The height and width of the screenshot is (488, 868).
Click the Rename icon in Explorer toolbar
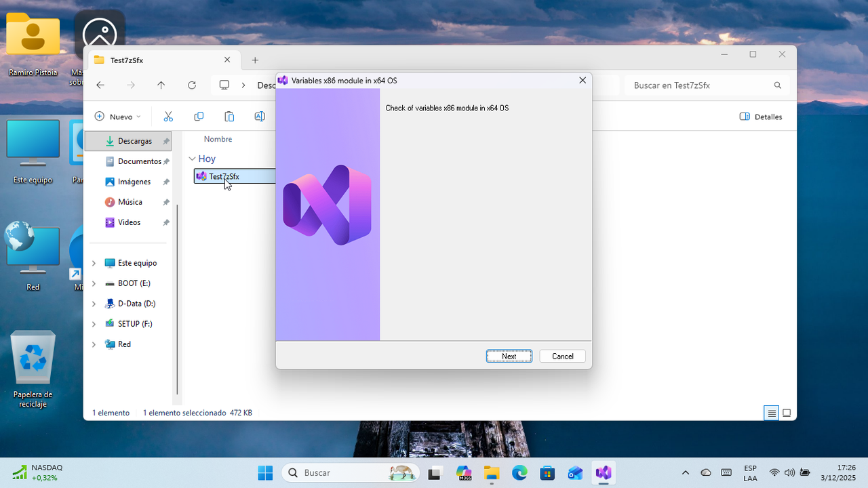[259, 117]
